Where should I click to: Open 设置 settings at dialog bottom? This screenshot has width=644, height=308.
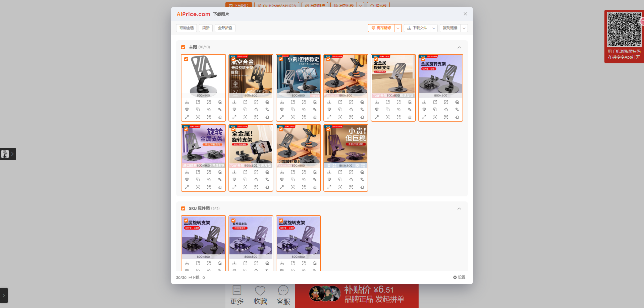[x=459, y=277]
